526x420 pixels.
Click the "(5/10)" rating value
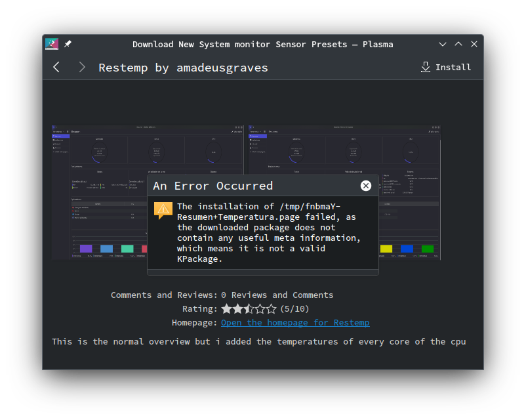[294, 308]
